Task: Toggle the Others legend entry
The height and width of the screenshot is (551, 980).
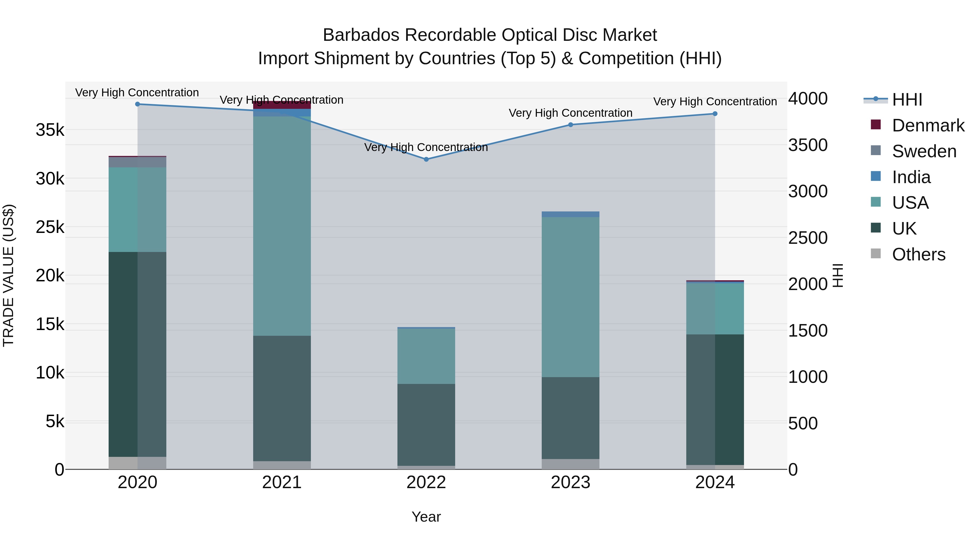Action: (x=908, y=254)
